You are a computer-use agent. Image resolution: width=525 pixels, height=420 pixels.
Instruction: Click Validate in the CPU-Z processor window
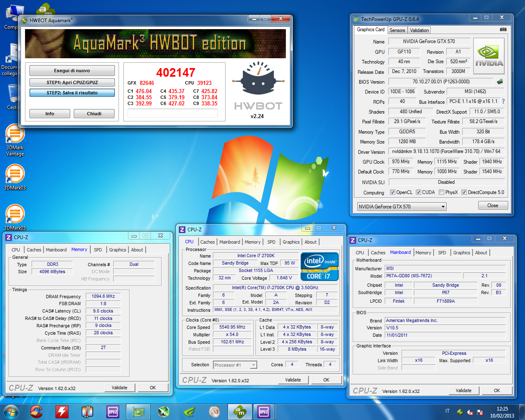pos(293,380)
